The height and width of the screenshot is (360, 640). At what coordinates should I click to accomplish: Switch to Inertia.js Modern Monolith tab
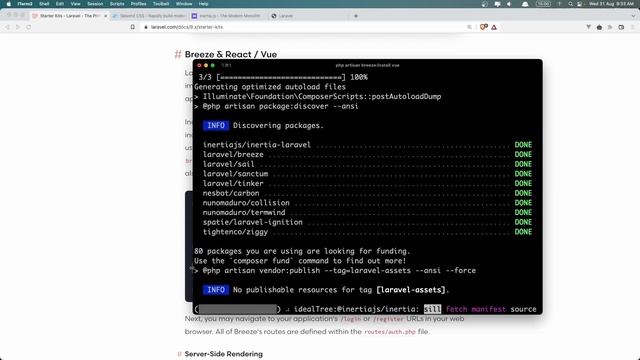pos(229,16)
